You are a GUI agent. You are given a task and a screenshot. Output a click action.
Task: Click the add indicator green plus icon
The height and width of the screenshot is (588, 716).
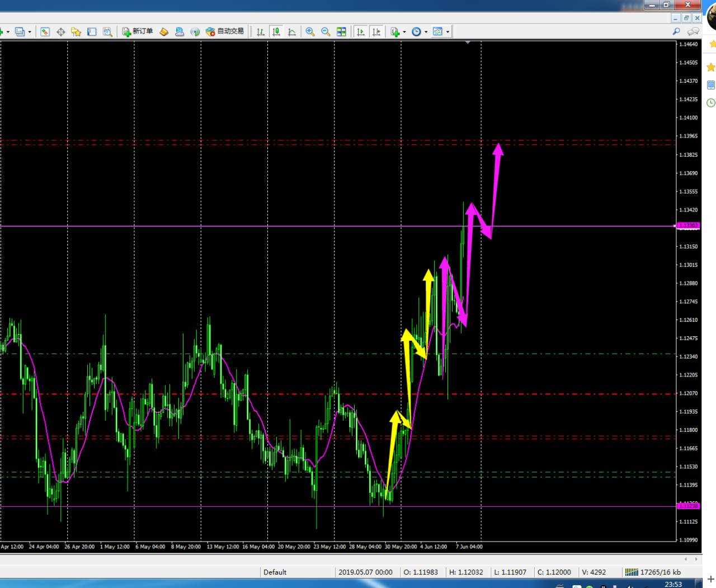(395, 32)
